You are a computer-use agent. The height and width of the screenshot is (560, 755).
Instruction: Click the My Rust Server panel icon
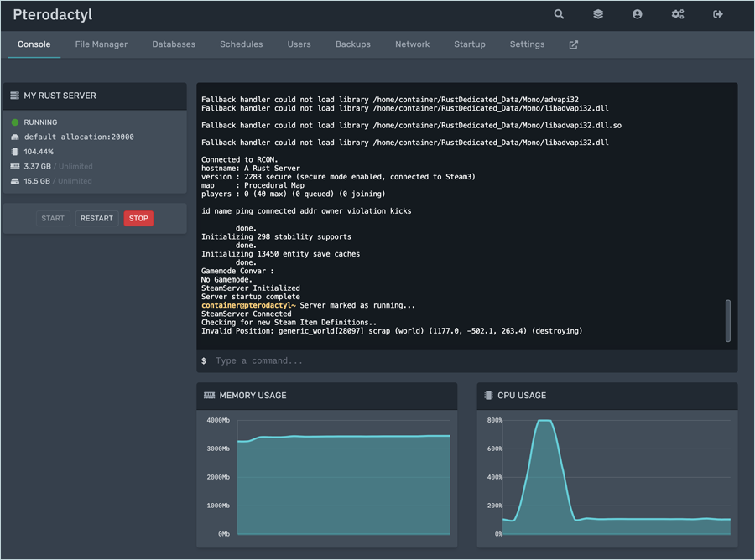[15, 96]
